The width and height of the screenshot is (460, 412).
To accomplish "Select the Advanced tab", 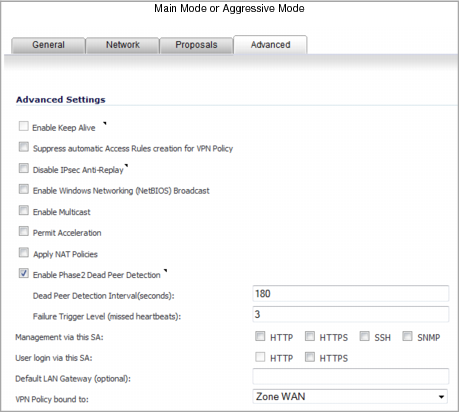I will (270, 45).
